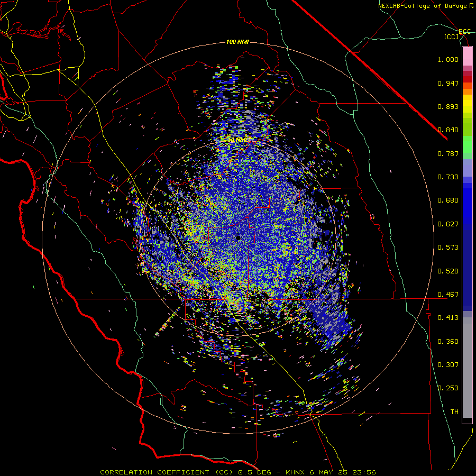Image resolution: width=476 pixels, height=476 pixels.
Task: Click the 0.947 color scale value
Action: (448, 83)
